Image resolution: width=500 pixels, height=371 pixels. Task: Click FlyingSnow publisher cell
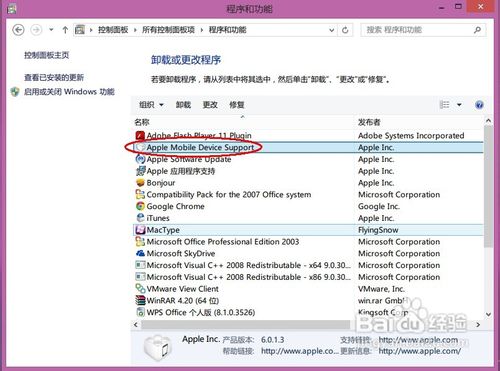coord(378,230)
